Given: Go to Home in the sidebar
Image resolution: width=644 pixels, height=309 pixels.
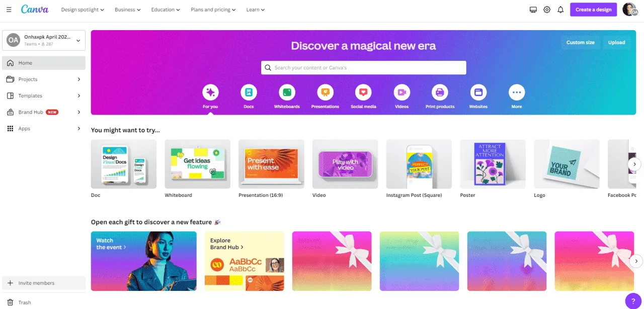Looking at the screenshot, I should click(x=44, y=63).
